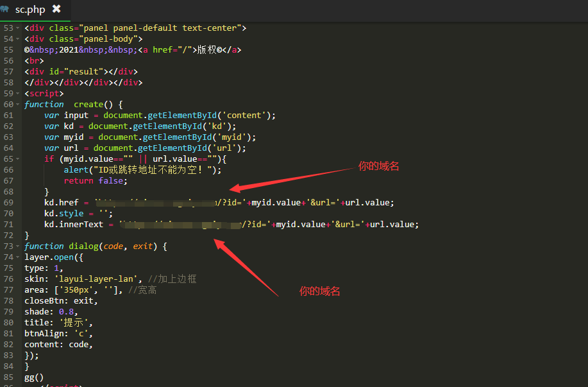Image resolution: width=588 pixels, height=387 pixels.
Task: Collapse the panel-body div at line 54
Action: (x=17, y=39)
